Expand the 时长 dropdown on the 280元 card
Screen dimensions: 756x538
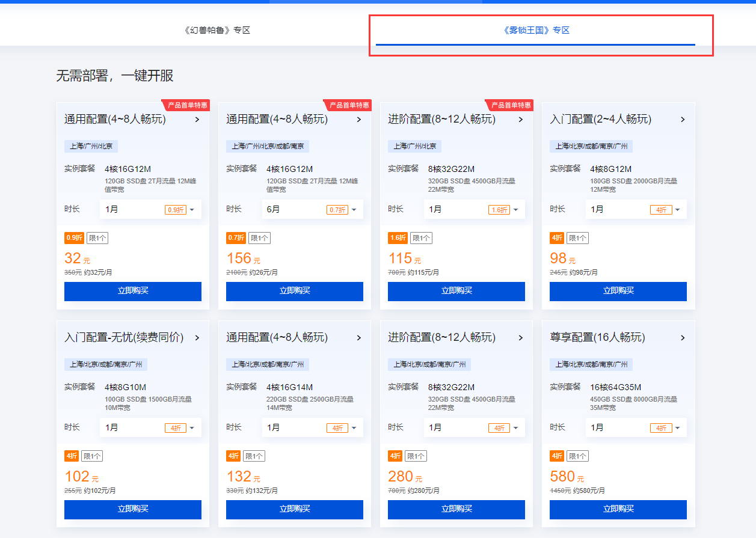click(474, 427)
